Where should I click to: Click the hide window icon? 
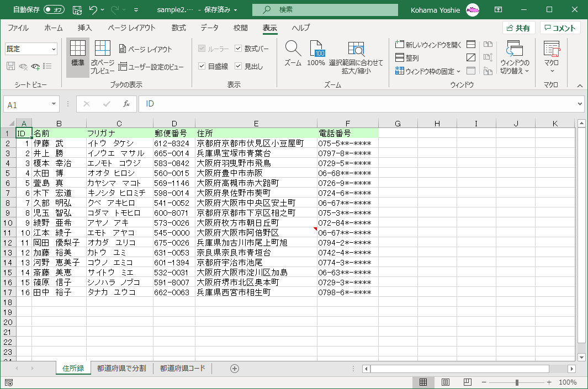click(471, 57)
